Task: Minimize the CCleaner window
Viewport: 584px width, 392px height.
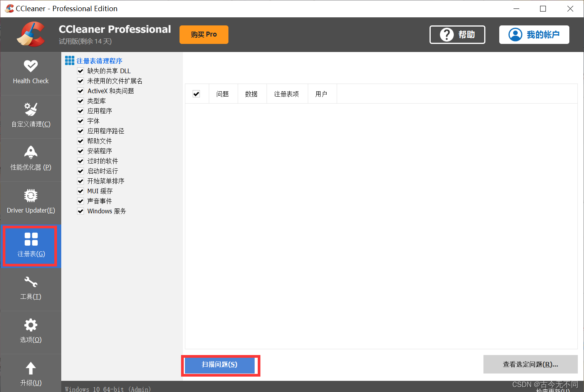Action: pyautogui.click(x=517, y=8)
